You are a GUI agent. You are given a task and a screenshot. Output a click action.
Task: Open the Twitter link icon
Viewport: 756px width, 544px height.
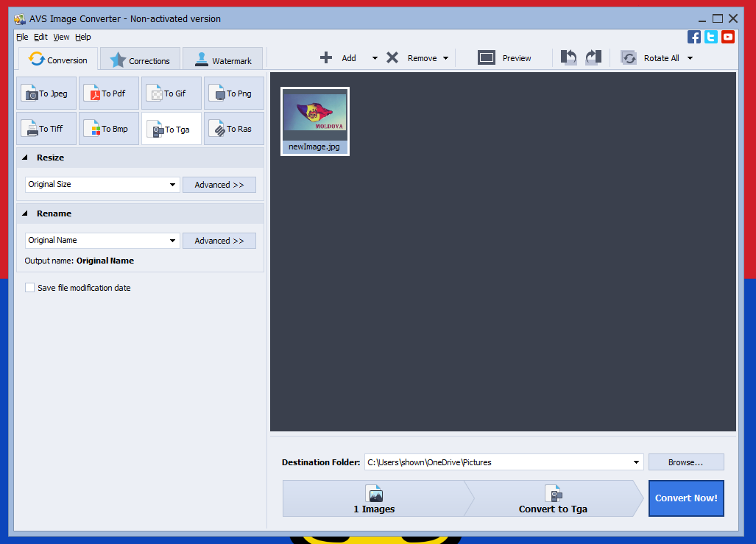(710, 37)
